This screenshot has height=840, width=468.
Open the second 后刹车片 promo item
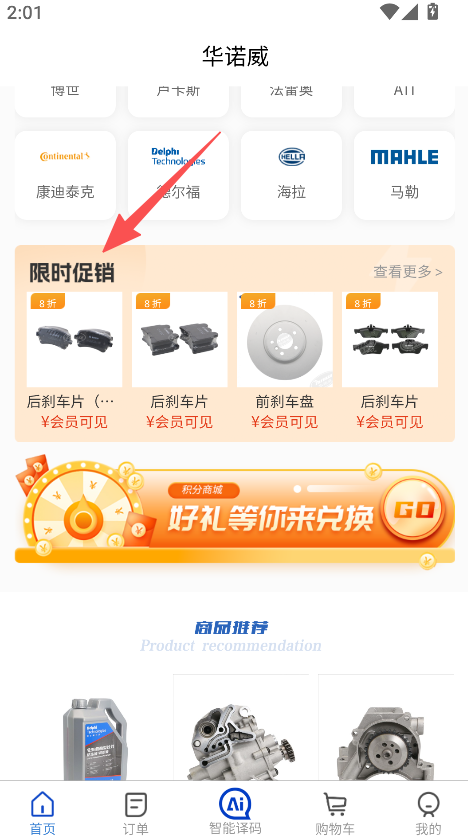pyautogui.click(x=179, y=361)
